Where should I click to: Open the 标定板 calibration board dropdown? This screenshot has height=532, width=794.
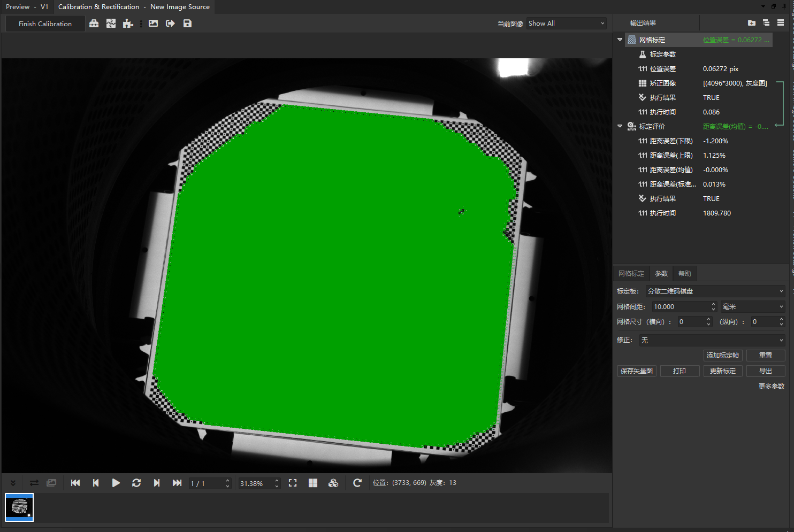(715, 291)
